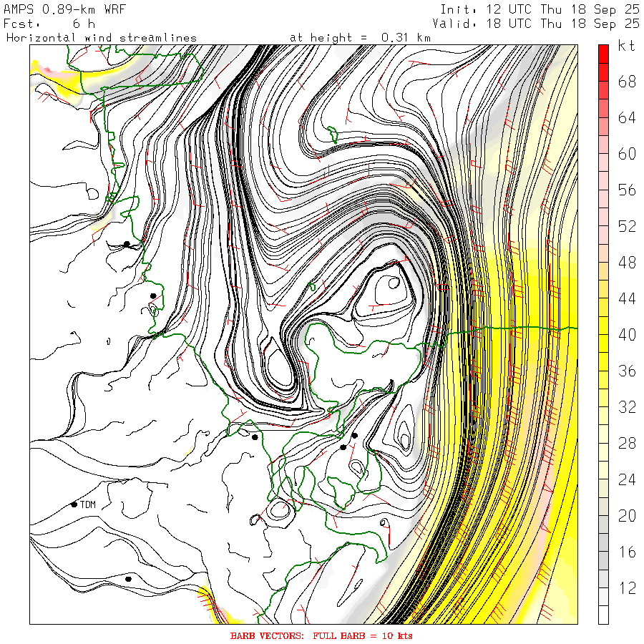This screenshot has width=644, height=644.
Task: Click the color bar value "28"
Action: [x=627, y=444]
